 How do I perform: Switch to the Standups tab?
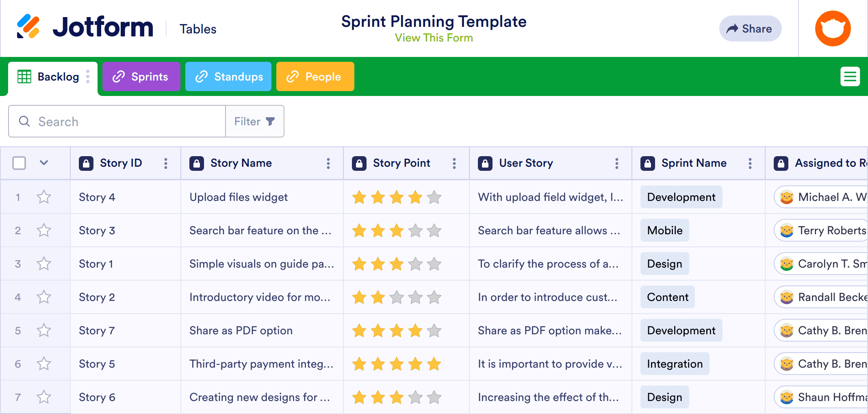pyautogui.click(x=228, y=76)
